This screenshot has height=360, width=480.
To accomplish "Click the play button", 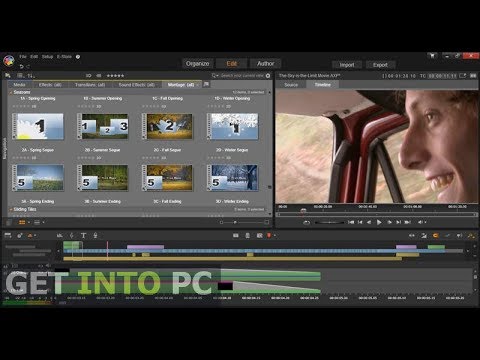I will pyautogui.click(x=379, y=222).
